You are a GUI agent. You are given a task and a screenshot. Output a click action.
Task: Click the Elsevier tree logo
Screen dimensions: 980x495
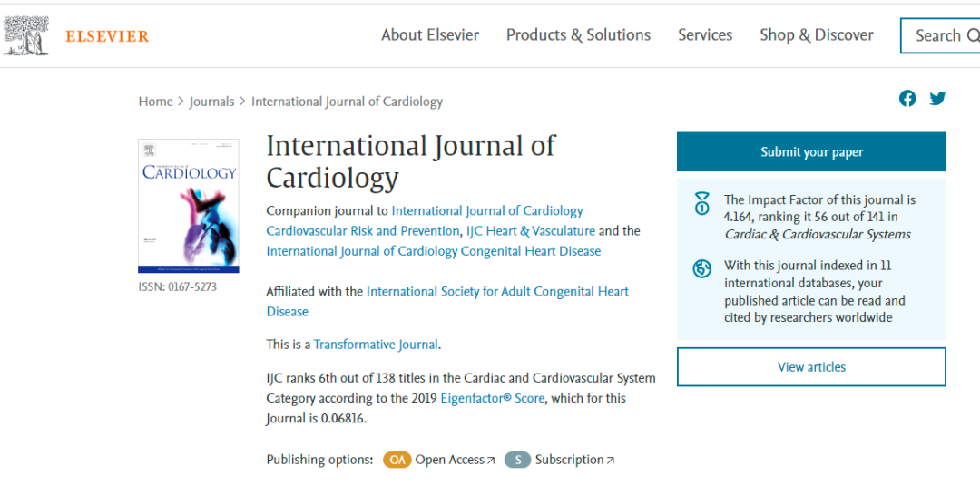pos(26,35)
